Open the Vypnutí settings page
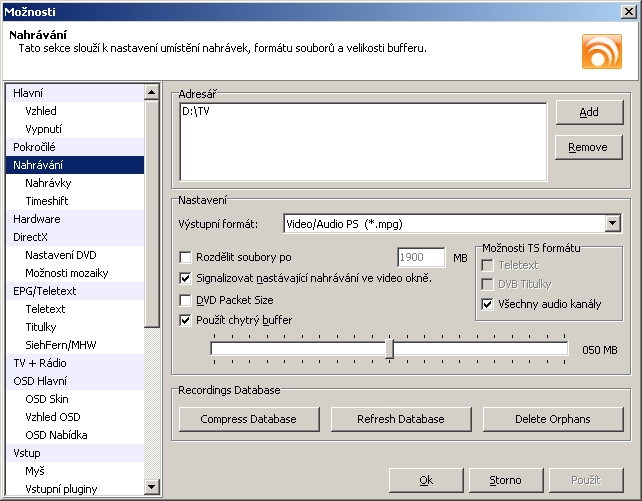This screenshot has width=642, height=501. pos(75,129)
